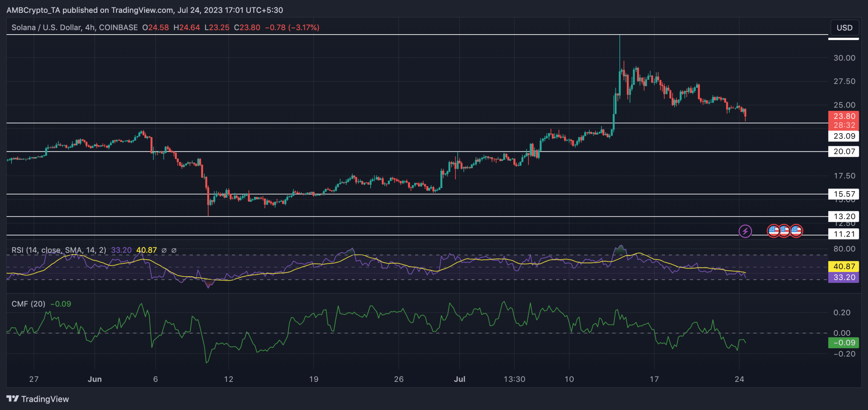Screen dimensions: 868x410
Task: Click the 0.00 CMF axis tick
Action: [x=842, y=333]
